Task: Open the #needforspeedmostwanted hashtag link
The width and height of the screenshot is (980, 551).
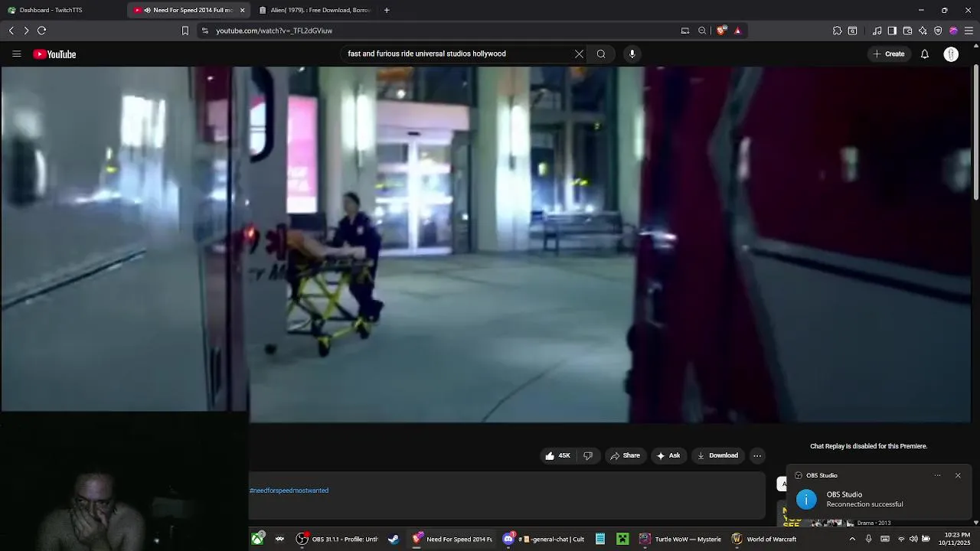Action: click(x=289, y=491)
